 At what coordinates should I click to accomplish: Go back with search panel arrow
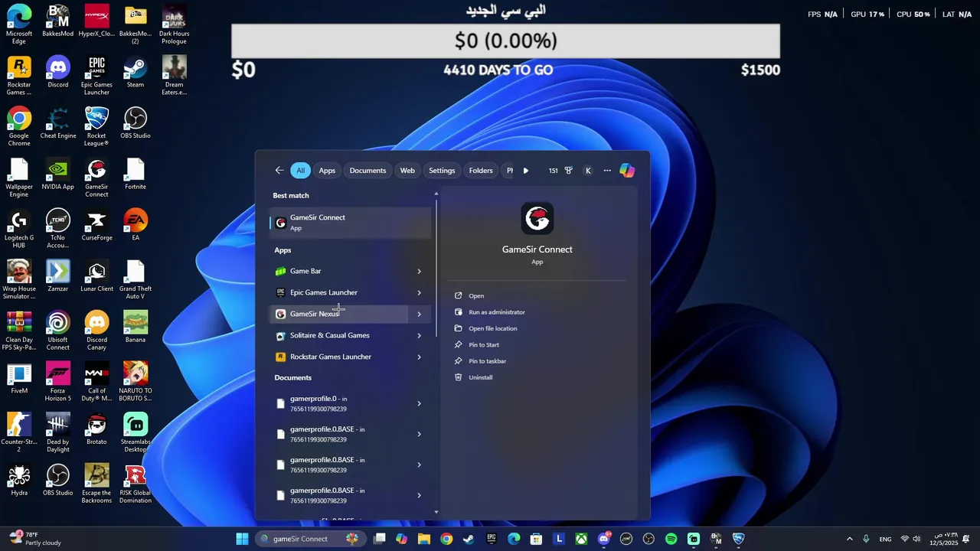(x=279, y=171)
